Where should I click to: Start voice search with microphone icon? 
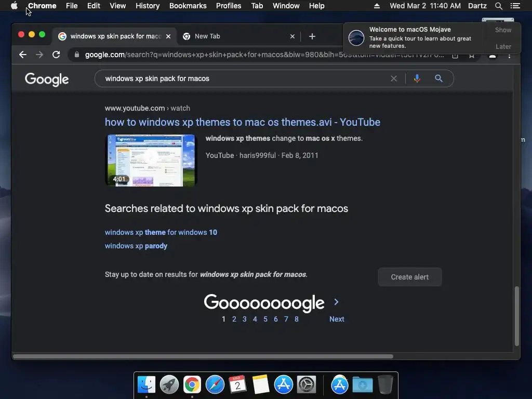pyautogui.click(x=417, y=79)
